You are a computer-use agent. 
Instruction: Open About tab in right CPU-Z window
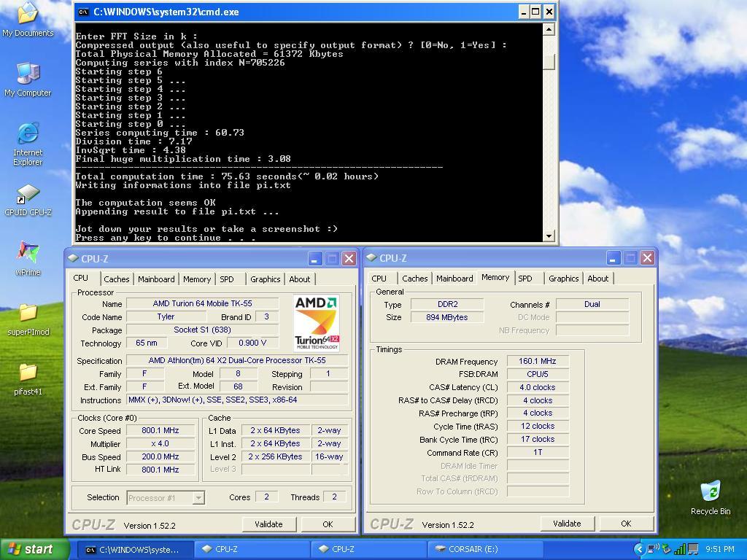click(598, 278)
